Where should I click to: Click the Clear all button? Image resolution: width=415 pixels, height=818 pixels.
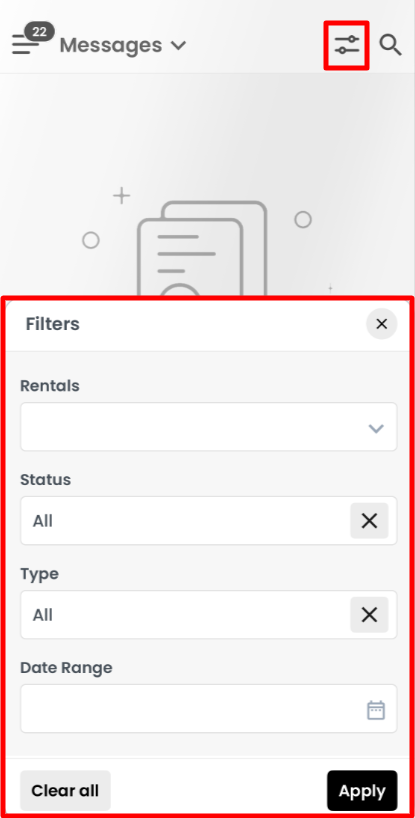tap(65, 791)
